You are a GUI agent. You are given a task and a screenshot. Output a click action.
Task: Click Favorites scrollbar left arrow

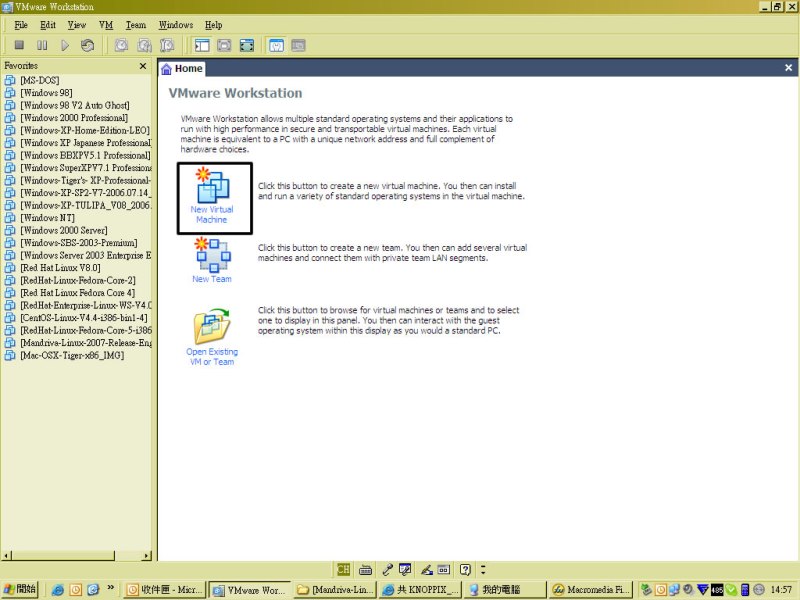(6, 555)
